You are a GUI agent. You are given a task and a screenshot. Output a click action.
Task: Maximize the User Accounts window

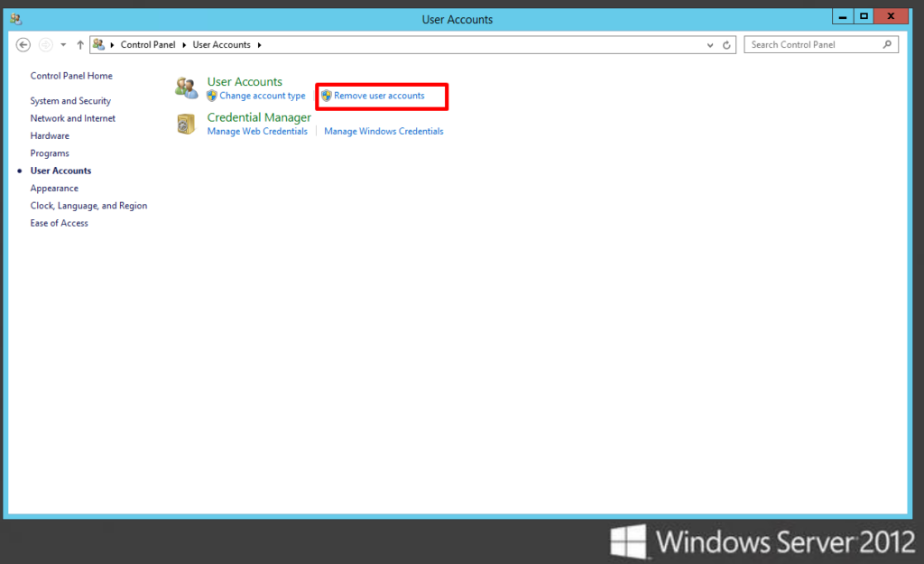click(864, 16)
